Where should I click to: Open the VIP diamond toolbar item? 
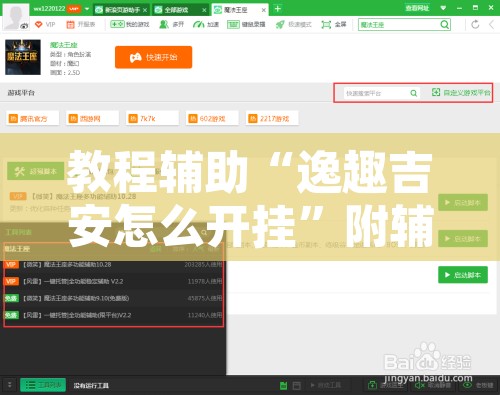pyautogui.click(x=45, y=24)
